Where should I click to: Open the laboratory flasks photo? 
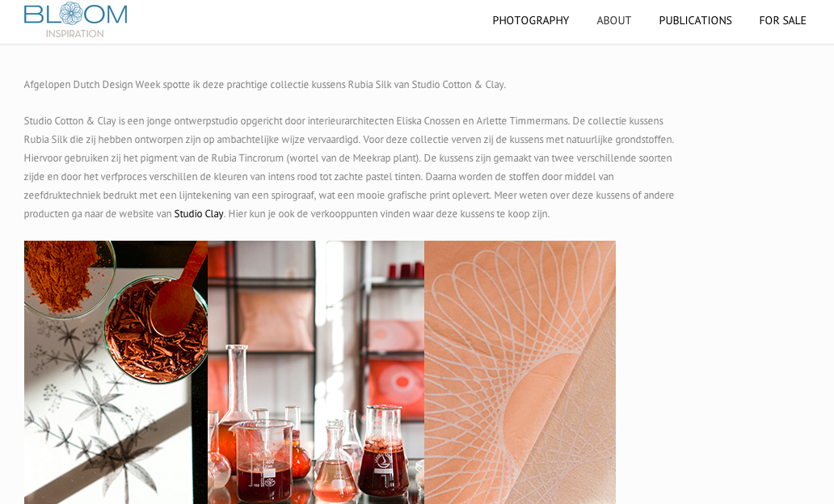(316, 372)
